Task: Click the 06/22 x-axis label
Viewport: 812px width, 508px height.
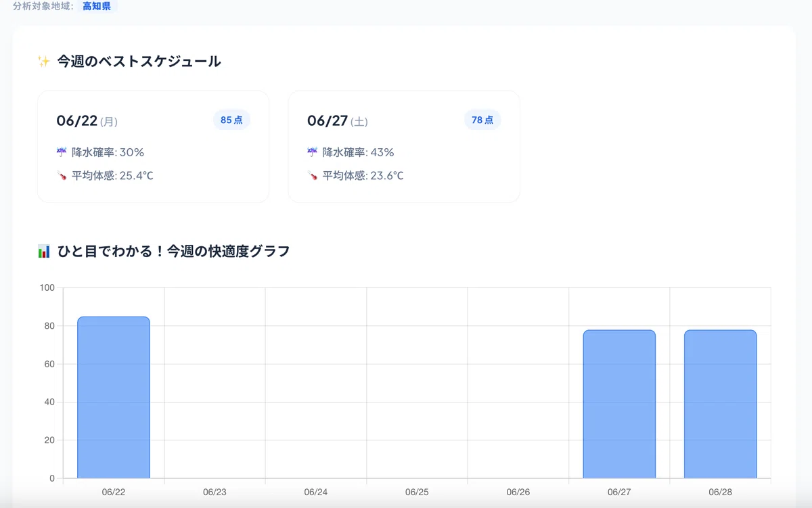Action: 114,492
